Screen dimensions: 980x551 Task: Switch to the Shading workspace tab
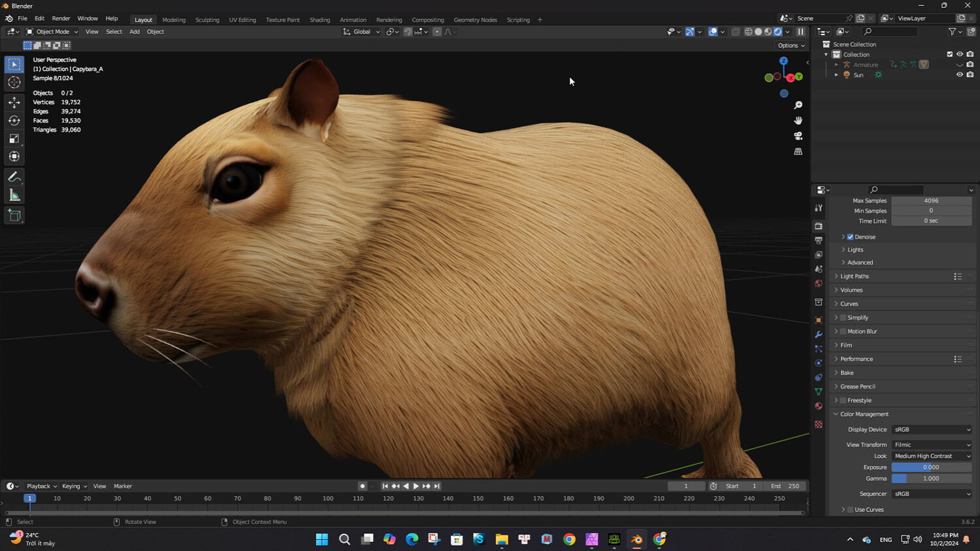point(319,20)
